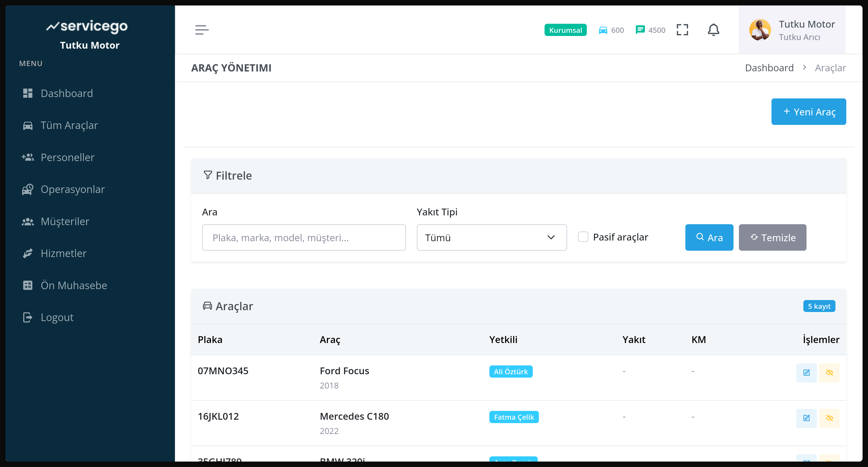This screenshot has height=467, width=868.
Task: Click the Filtrele funnel icon
Action: coord(208,175)
